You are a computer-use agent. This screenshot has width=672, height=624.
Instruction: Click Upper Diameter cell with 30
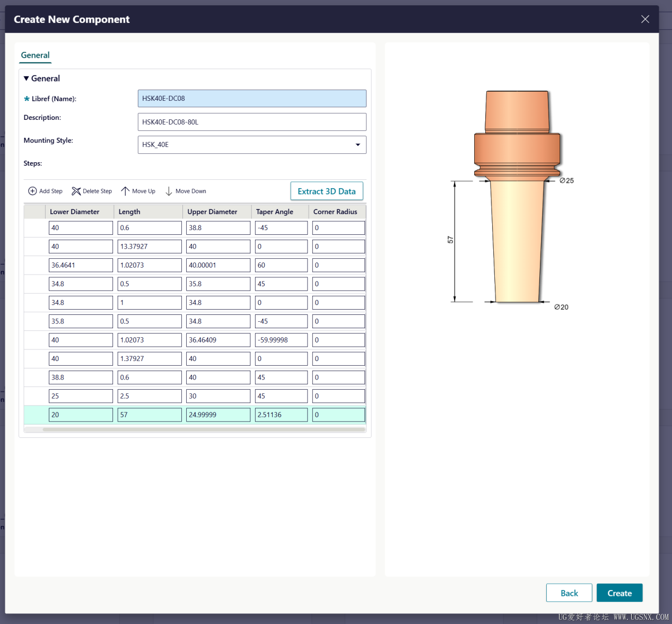(218, 396)
